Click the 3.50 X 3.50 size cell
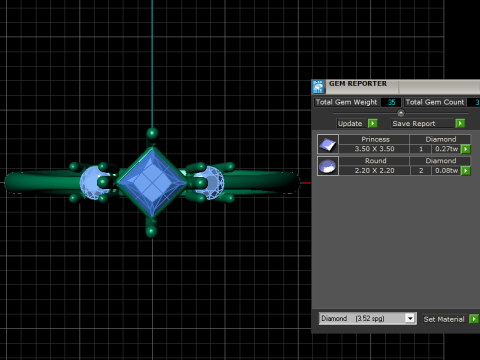The width and height of the screenshot is (480, 360). (x=374, y=149)
